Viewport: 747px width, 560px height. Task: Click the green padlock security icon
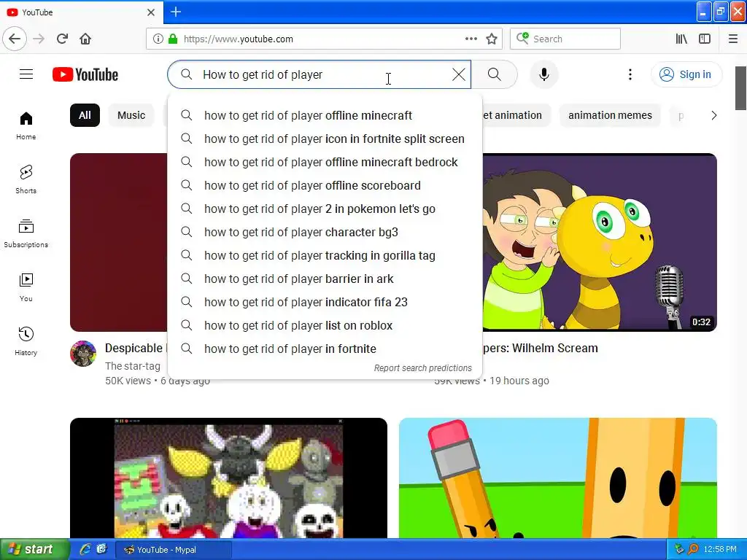173,39
